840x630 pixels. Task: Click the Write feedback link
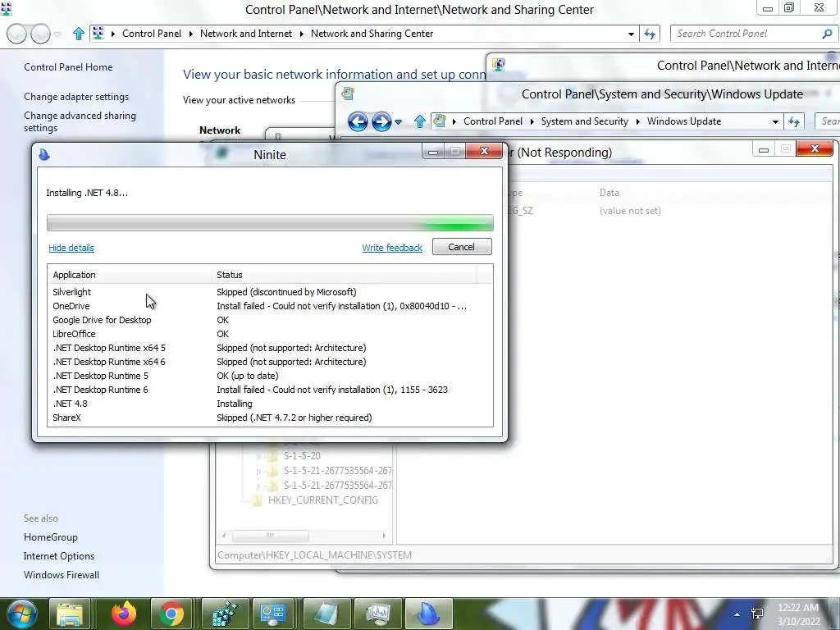tap(392, 248)
